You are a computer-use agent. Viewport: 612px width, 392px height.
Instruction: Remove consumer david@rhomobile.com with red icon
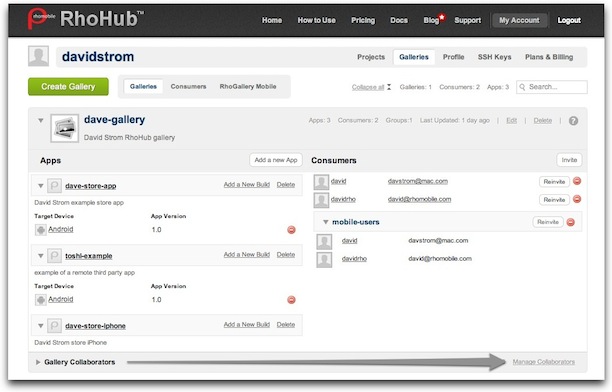click(x=577, y=199)
